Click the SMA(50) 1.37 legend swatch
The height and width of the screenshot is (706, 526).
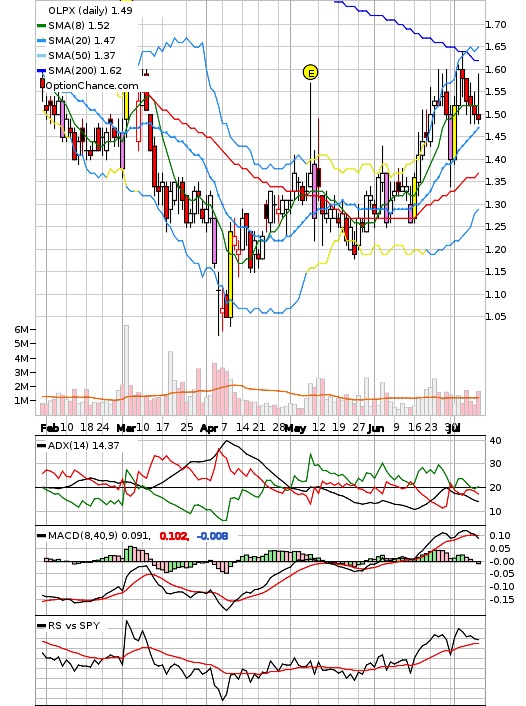41,55
